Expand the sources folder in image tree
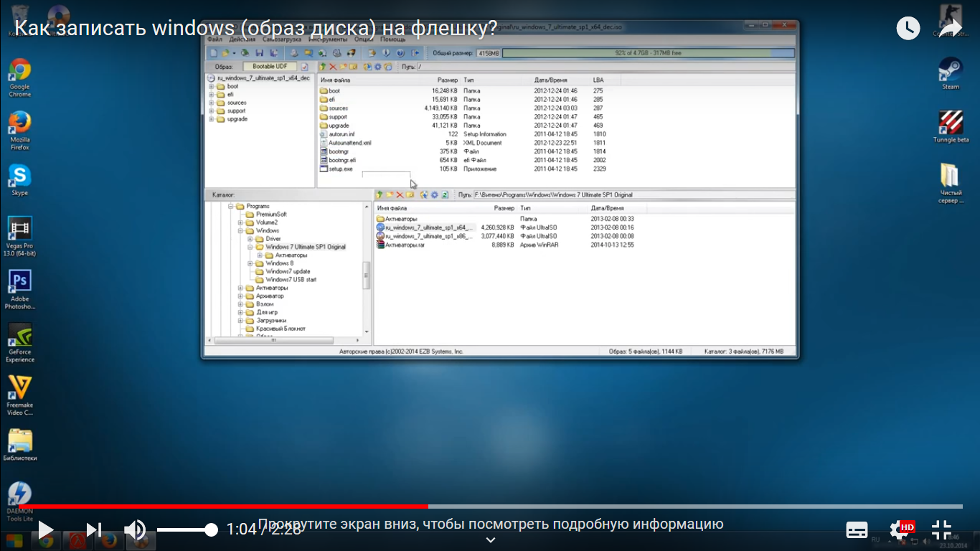980x551 pixels. 212,103
